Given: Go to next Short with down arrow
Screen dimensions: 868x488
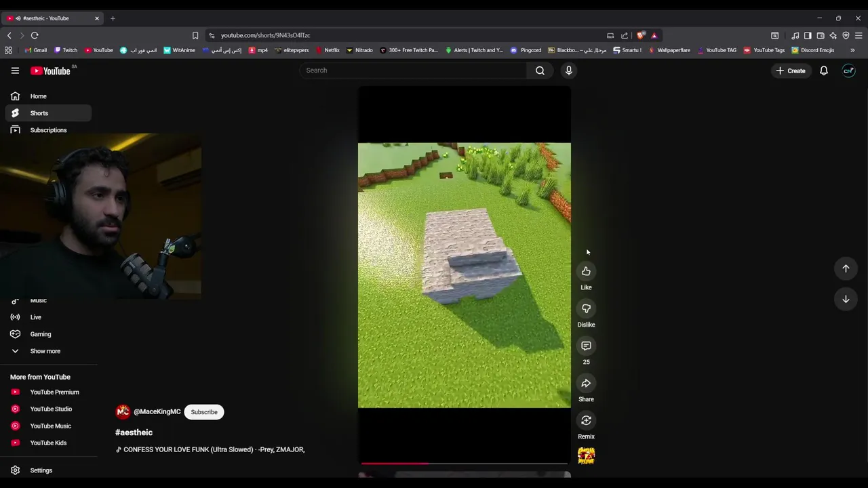Looking at the screenshot, I should tap(846, 299).
